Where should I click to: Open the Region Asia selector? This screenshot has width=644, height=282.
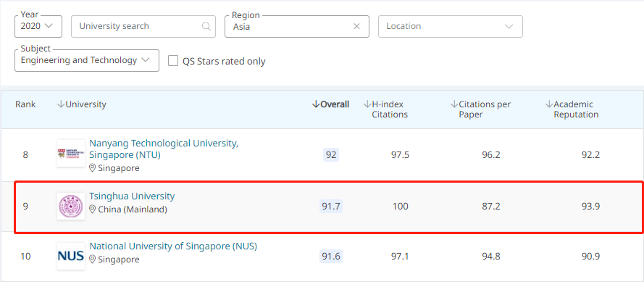click(296, 26)
